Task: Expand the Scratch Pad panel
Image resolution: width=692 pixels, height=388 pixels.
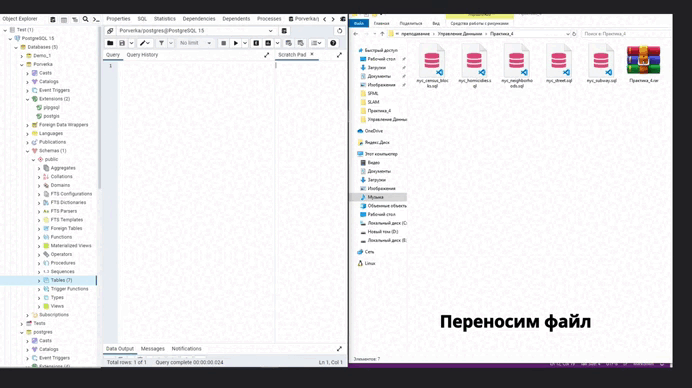Action: pos(339,55)
